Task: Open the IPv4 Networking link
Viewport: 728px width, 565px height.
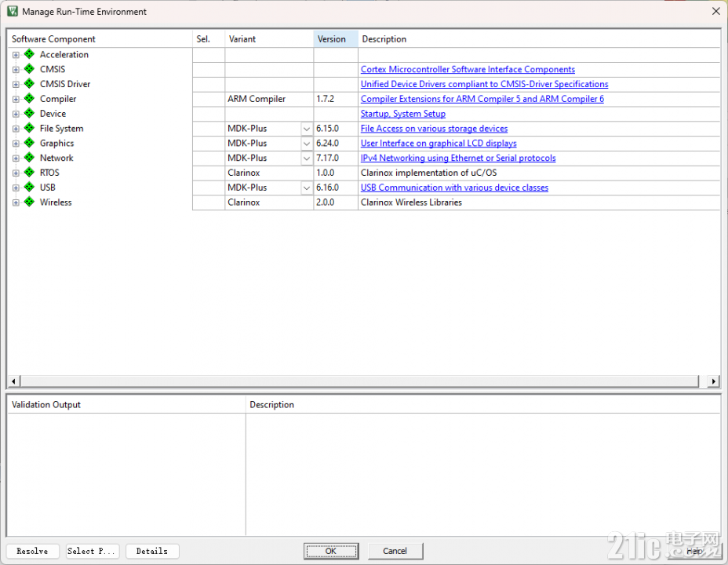Action: point(458,159)
